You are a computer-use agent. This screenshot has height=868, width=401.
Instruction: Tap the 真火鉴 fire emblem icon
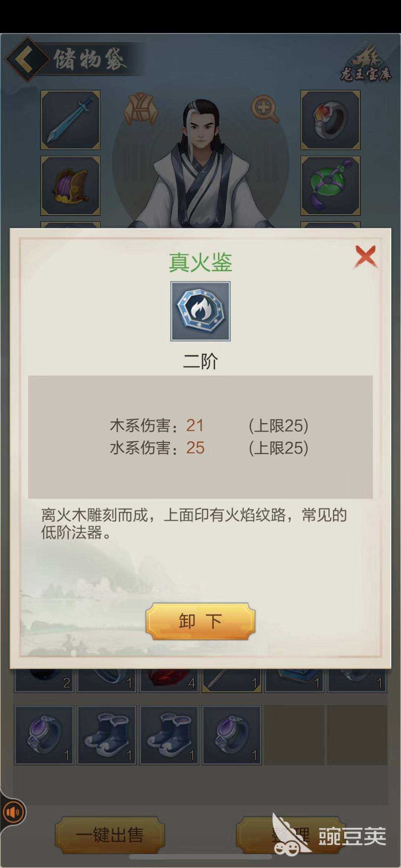[200, 311]
